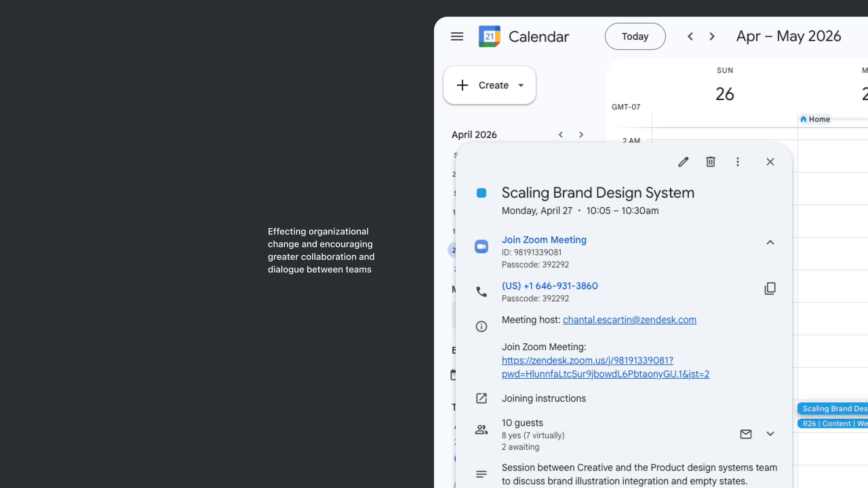Image resolution: width=868 pixels, height=488 pixels.
Task: Delete event with trash icon
Action: pyautogui.click(x=710, y=162)
